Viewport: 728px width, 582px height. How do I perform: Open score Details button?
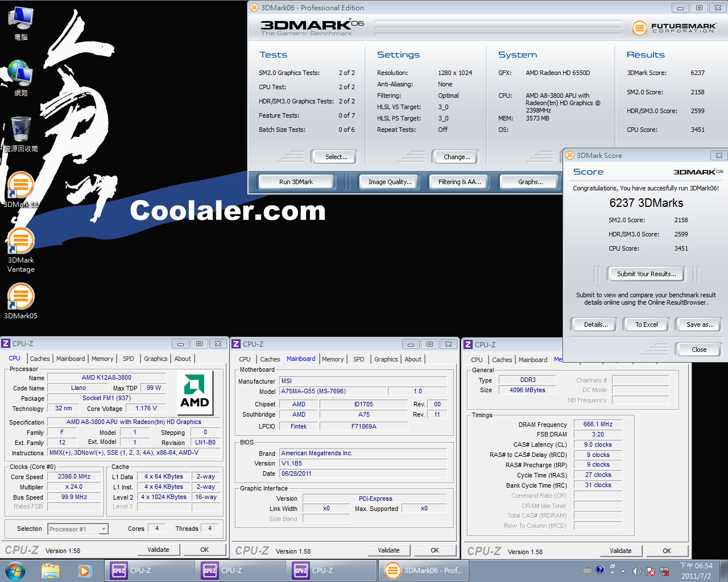pos(595,325)
